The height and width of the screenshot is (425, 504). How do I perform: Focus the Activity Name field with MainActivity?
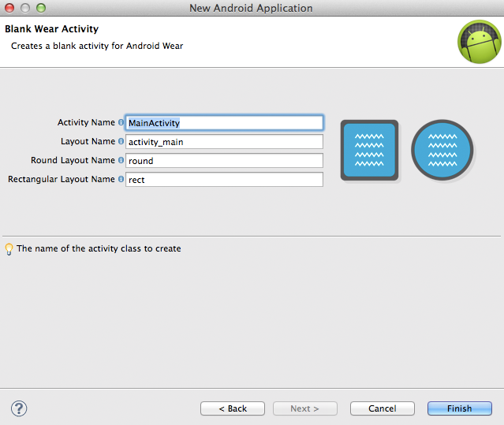click(224, 123)
